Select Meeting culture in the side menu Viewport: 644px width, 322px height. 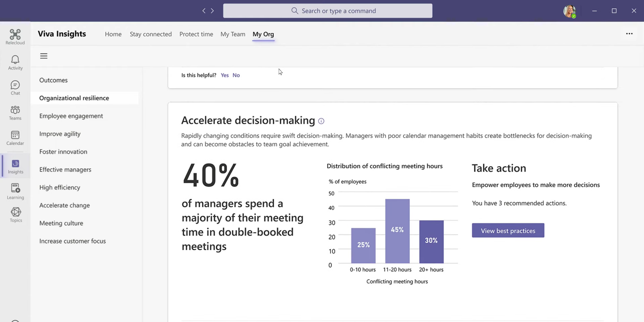pos(61,223)
